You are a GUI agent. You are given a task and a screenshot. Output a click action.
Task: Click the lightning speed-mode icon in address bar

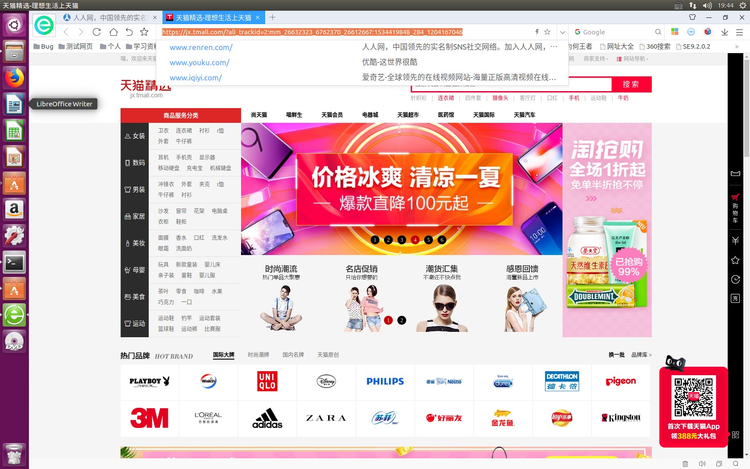pyautogui.click(x=537, y=32)
